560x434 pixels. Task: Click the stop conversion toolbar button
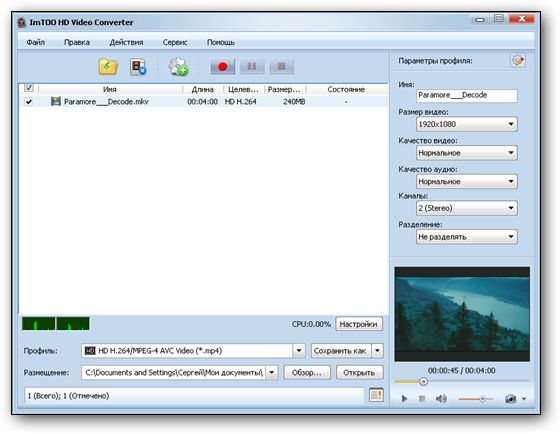pyautogui.click(x=281, y=66)
